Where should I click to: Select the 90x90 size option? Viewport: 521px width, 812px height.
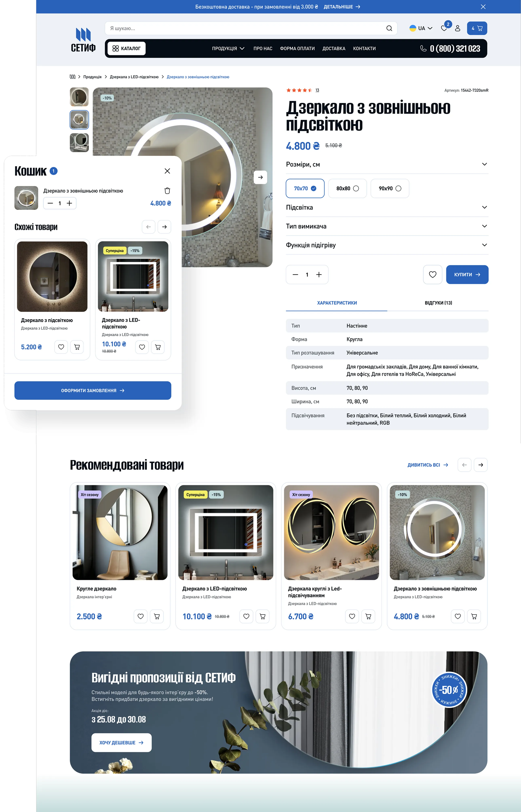[x=390, y=188]
